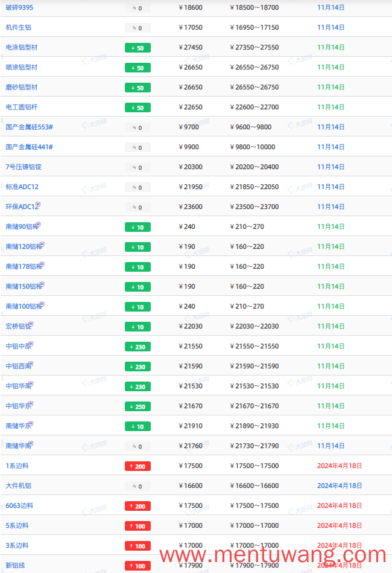Open the 中铝中原 link
This screenshot has width=392, height=573.
coord(19,346)
